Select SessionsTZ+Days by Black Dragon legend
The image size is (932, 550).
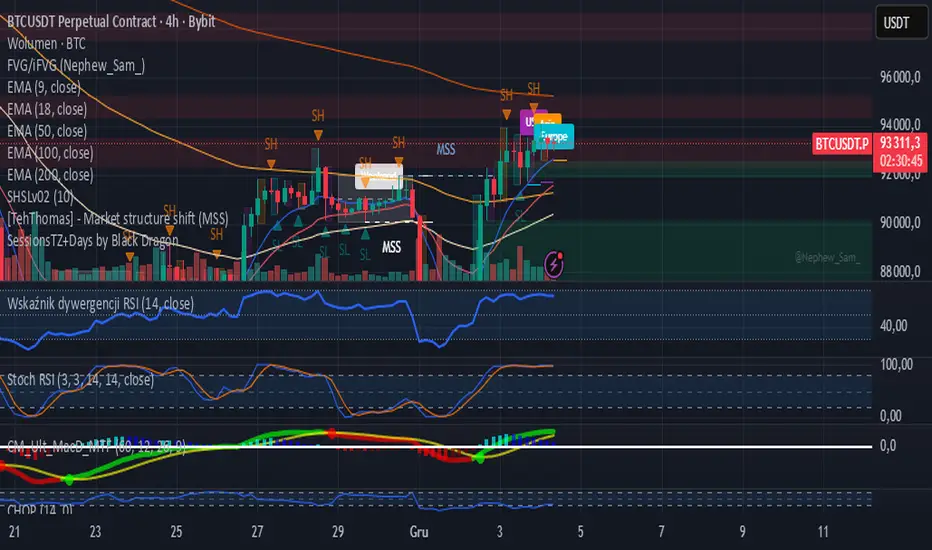93,240
